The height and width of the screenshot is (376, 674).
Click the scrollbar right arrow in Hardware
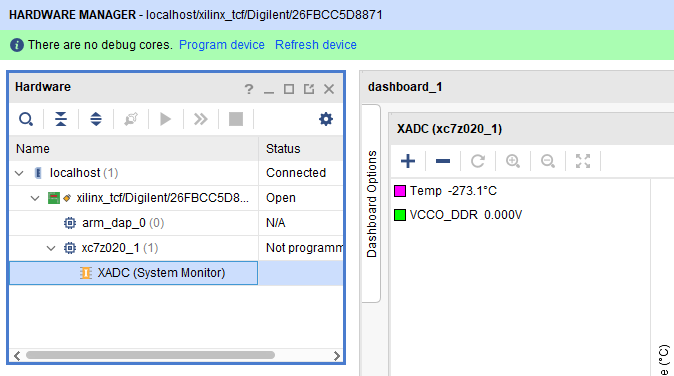point(337,355)
